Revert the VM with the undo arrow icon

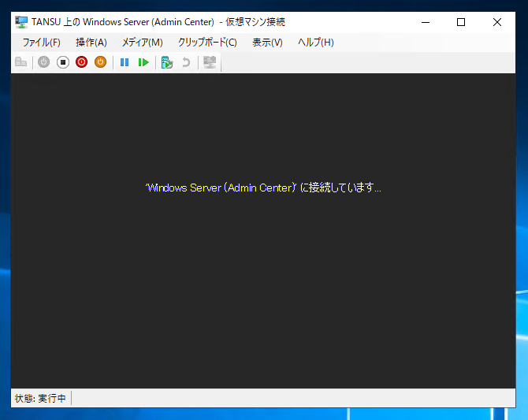pyautogui.click(x=186, y=62)
